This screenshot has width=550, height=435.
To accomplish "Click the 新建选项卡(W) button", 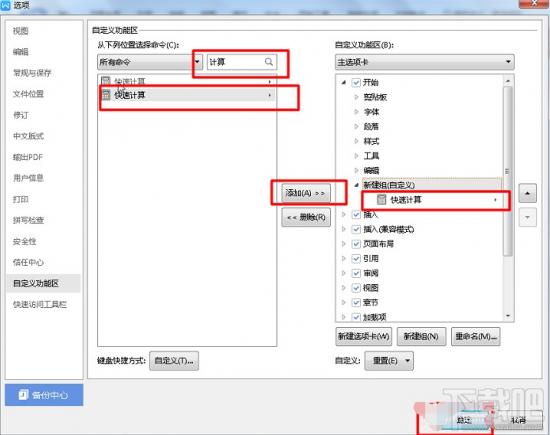I will [x=364, y=336].
